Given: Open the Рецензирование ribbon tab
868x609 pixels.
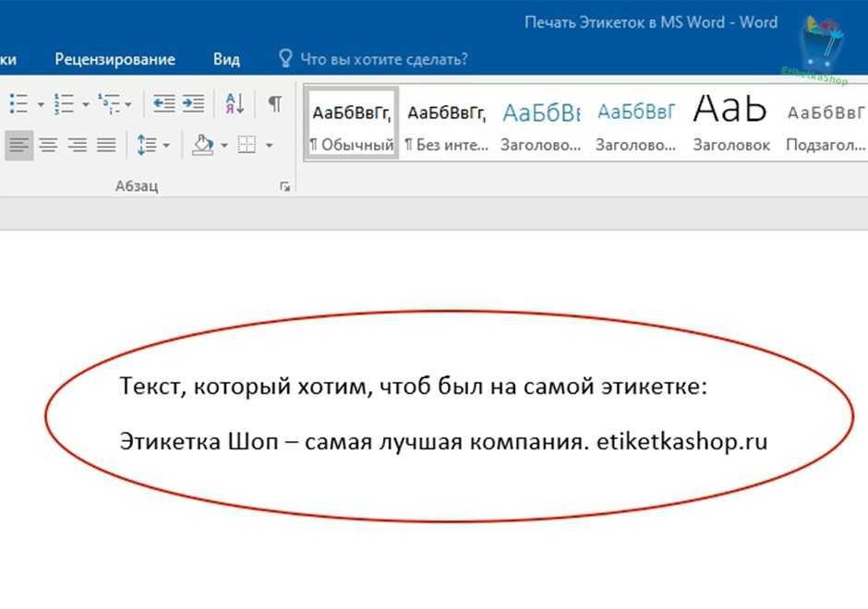Looking at the screenshot, I should tap(115, 59).
